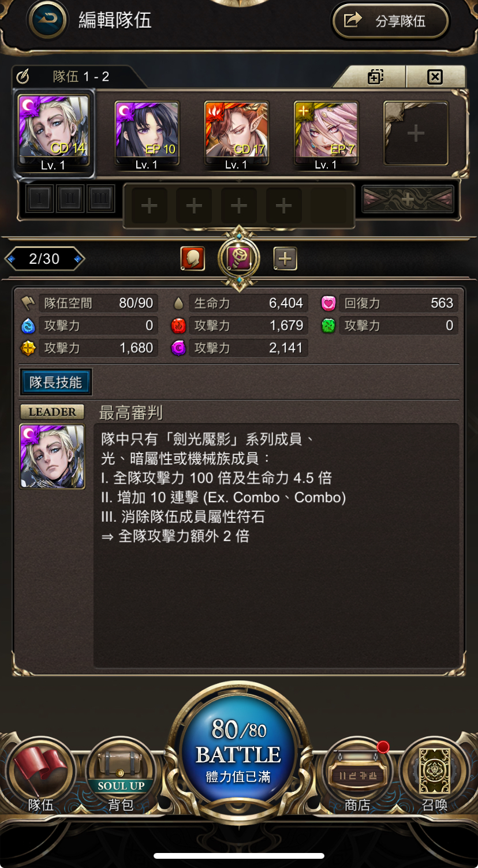Tap the back arrow icon
Screen dimensions: 478x868
click(47, 20)
